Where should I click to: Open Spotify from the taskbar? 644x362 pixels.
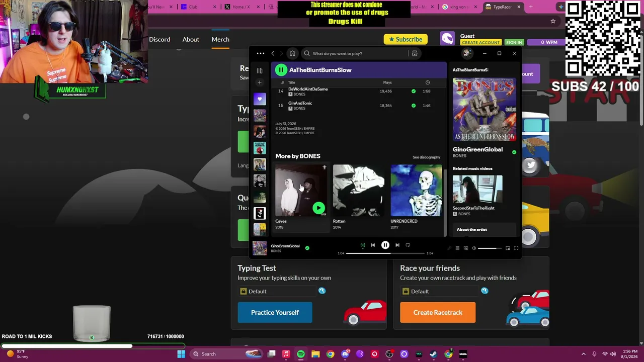point(301,354)
